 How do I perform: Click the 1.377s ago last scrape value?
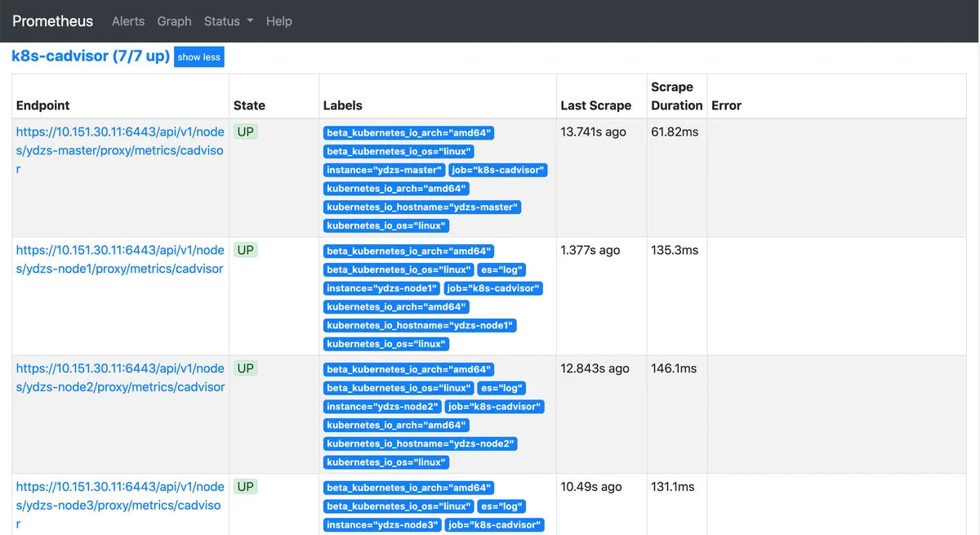590,250
